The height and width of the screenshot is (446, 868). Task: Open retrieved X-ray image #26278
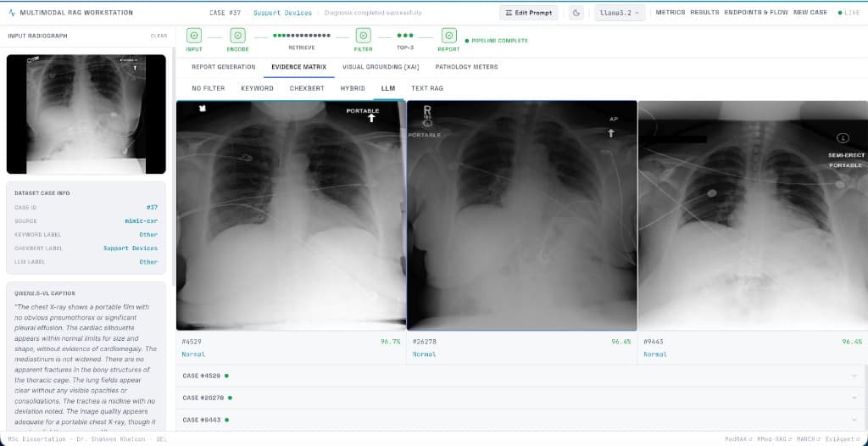pyautogui.click(x=522, y=215)
